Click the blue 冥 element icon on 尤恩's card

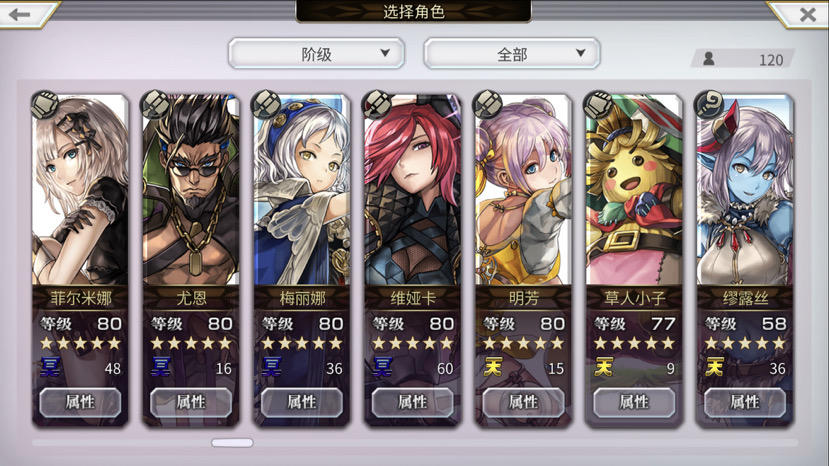click(161, 367)
